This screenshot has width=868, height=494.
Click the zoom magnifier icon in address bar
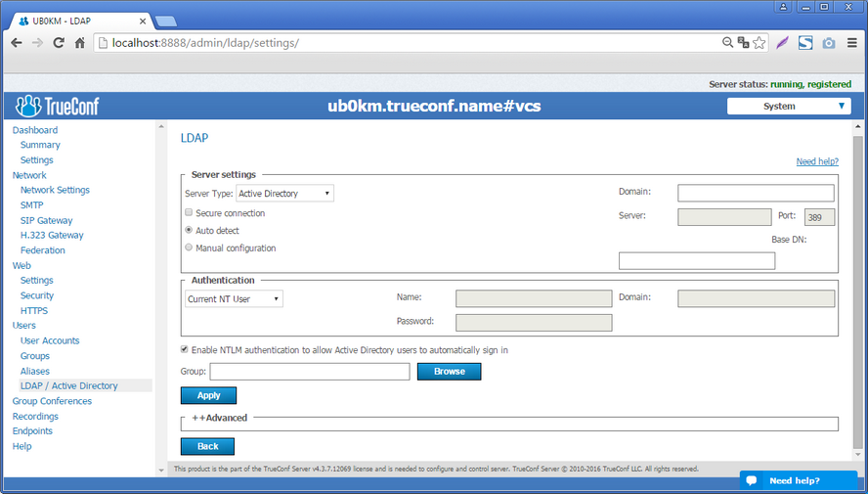pos(728,43)
